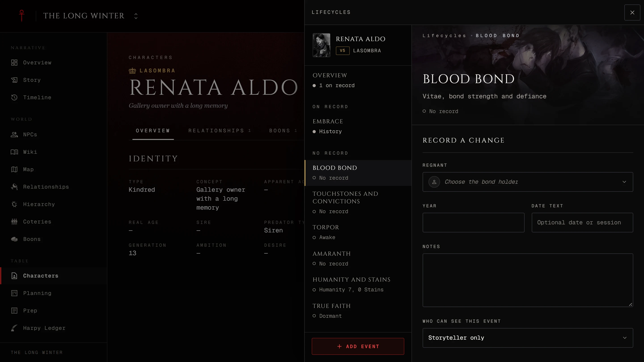Switch to the Boons tab
644x362 pixels.
(283, 131)
